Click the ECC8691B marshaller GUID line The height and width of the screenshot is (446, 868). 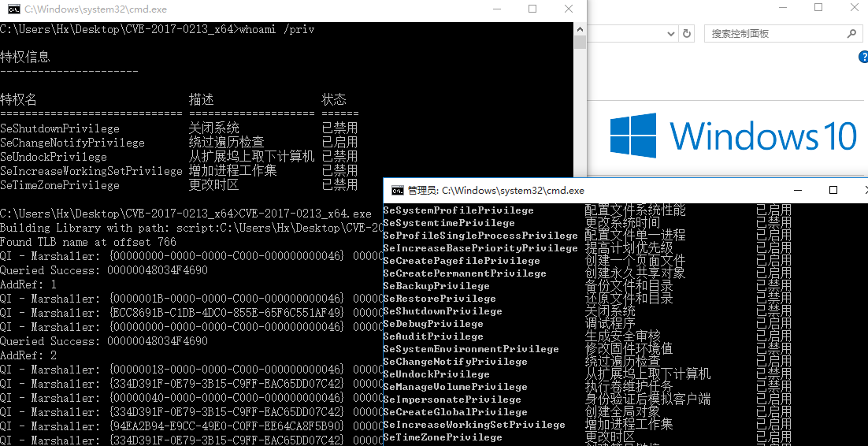click(191, 313)
